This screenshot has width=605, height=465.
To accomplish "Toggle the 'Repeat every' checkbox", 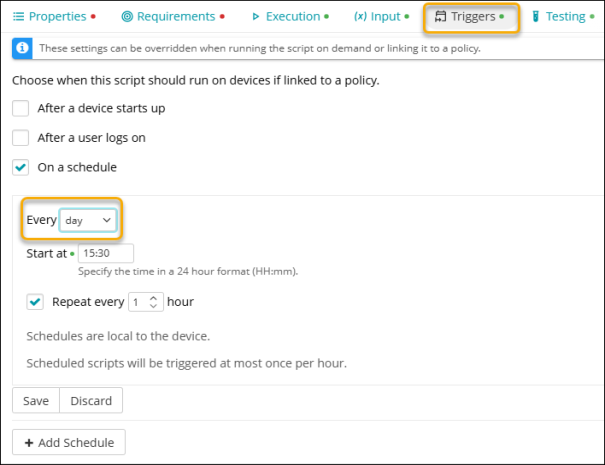I will (x=36, y=301).
